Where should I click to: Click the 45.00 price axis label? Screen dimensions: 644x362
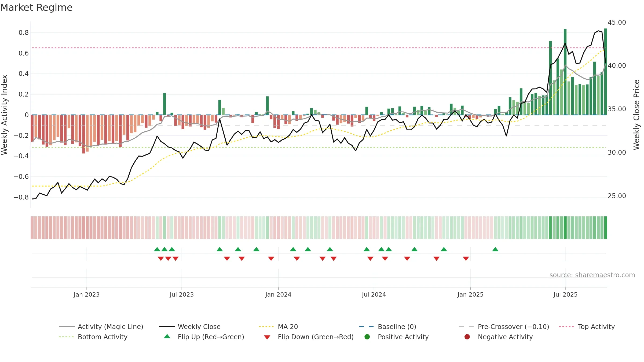coord(617,23)
